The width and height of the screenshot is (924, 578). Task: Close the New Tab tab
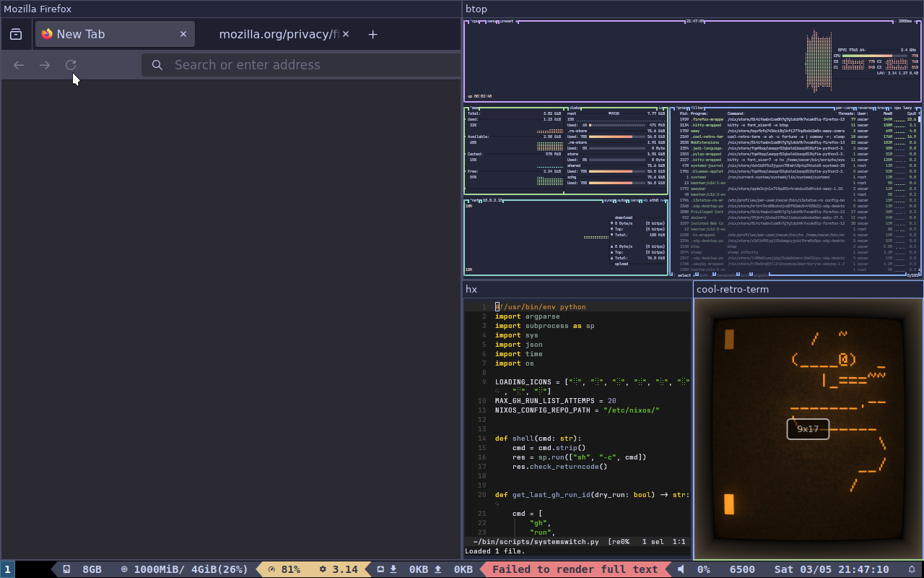click(183, 34)
